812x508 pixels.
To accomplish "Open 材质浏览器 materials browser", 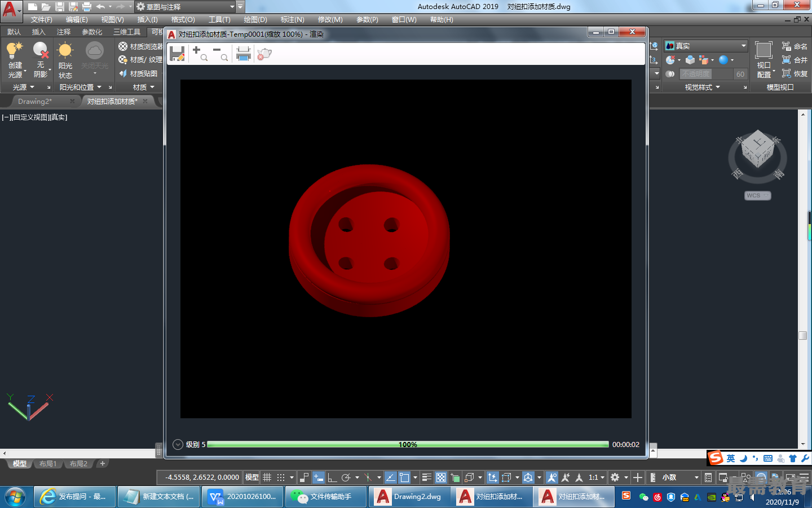I will coord(140,46).
